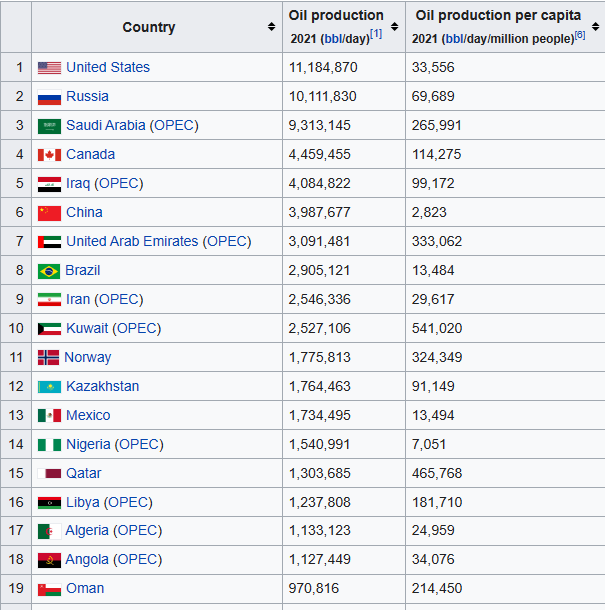Click the Canada flag icon

49,155
